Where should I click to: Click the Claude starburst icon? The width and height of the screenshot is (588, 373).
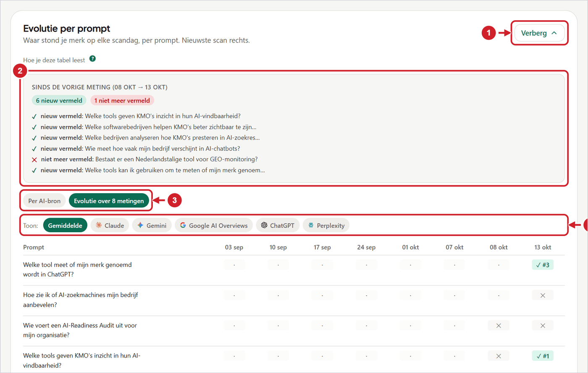click(99, 225)
